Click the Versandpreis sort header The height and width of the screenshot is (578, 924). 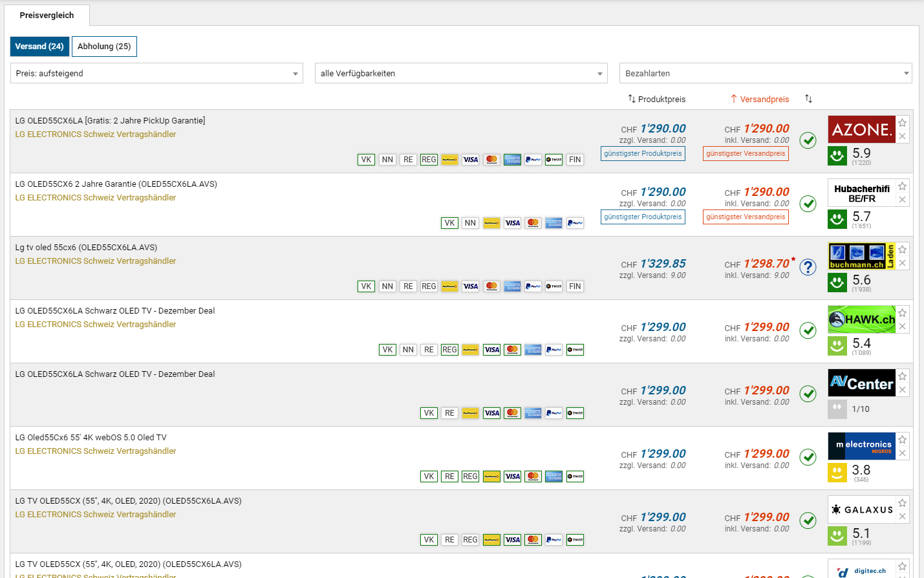click(x=760, y=99)
